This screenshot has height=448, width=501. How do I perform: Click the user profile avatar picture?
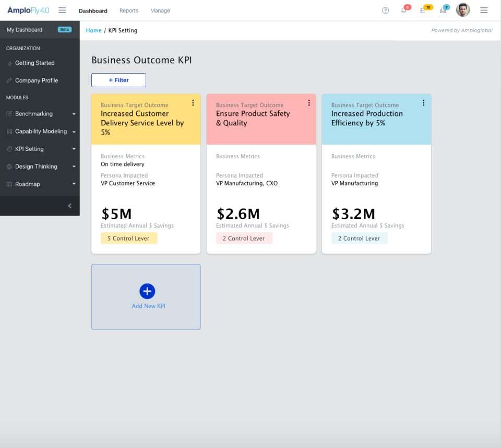463,10
